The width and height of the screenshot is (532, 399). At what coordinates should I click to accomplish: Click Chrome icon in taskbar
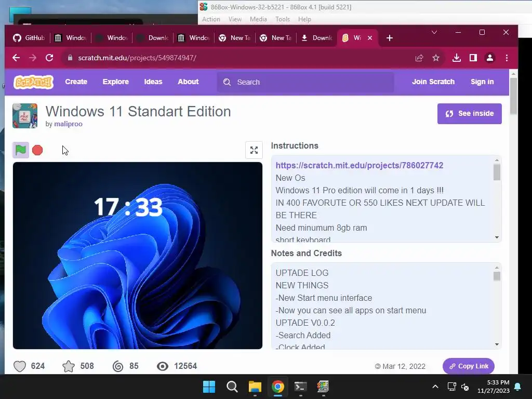point(277,387)
